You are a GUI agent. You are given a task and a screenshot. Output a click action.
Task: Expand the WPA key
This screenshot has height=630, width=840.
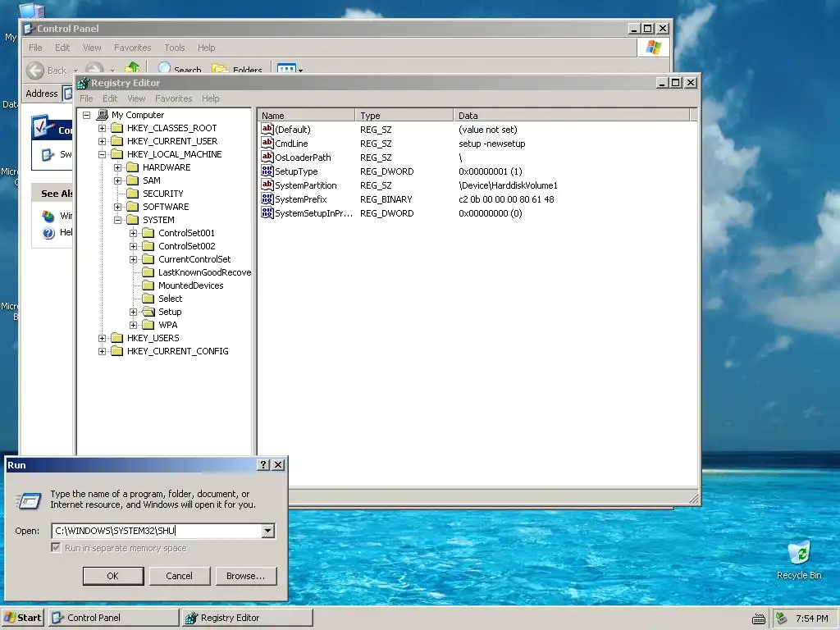pos(134,325)
